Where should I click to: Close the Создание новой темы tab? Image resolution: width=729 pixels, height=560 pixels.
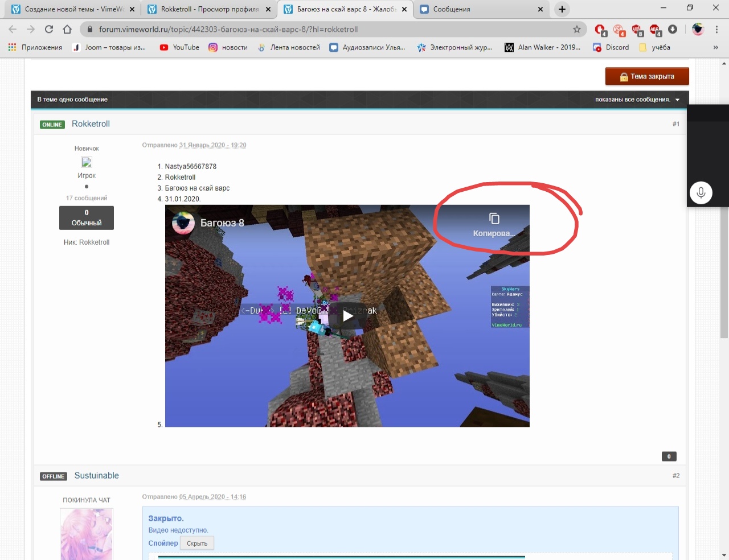[132, 9]
